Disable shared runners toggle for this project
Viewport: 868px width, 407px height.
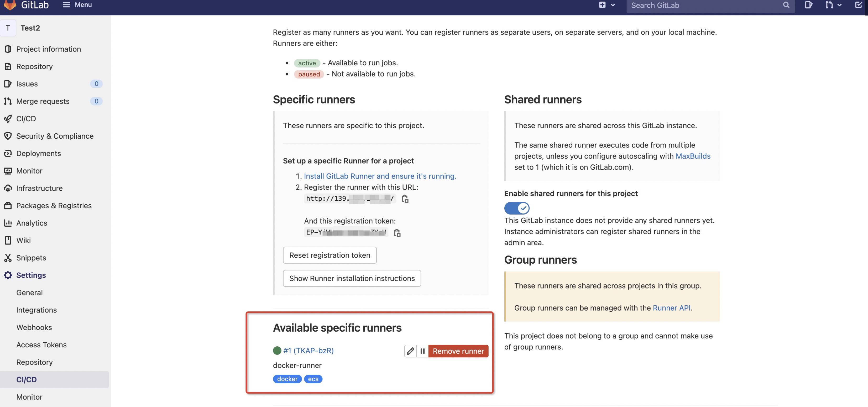[x=516, y=208]
